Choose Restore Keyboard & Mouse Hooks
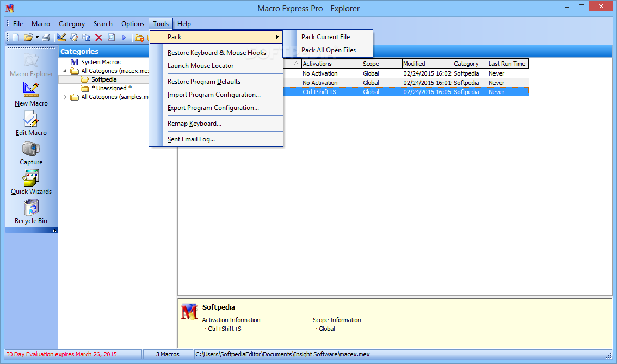The width and height of the screenshot is (617, 364). click(x=216, y=53)
